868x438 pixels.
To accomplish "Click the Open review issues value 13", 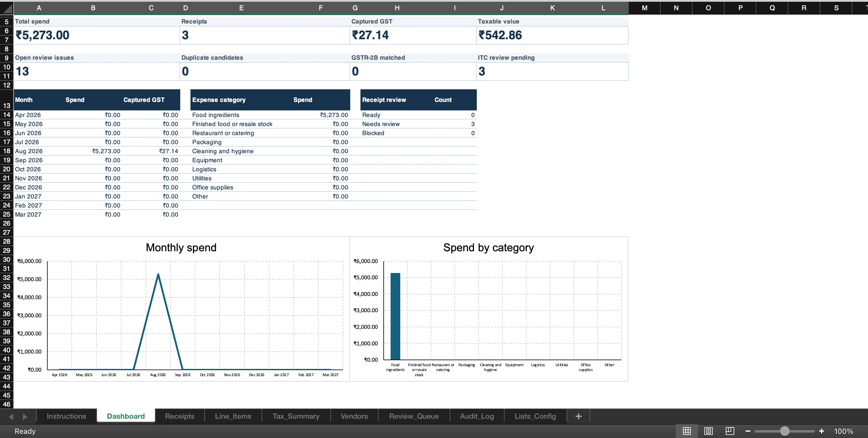I will 22,71.
